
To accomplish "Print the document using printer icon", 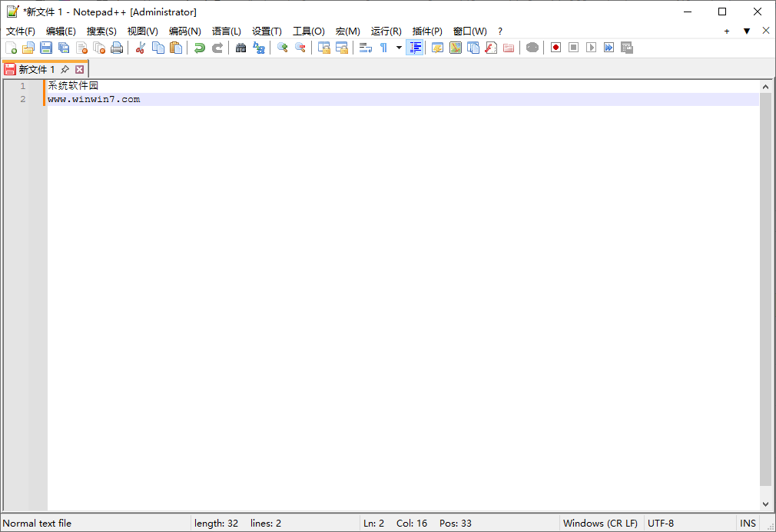I will pos(117,48).
